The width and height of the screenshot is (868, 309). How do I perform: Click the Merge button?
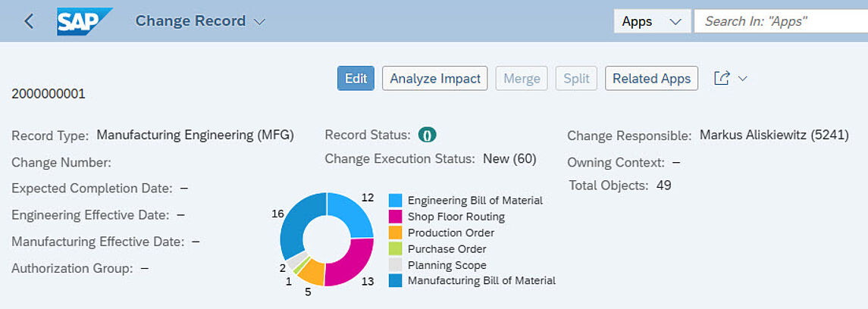[x=522, y=79]
